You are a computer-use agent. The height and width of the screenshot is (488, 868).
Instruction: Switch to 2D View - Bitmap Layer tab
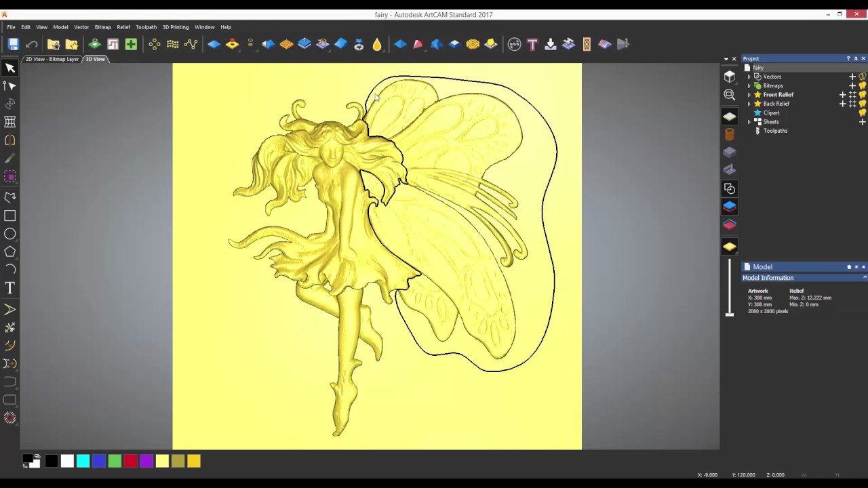click(52, 59)
